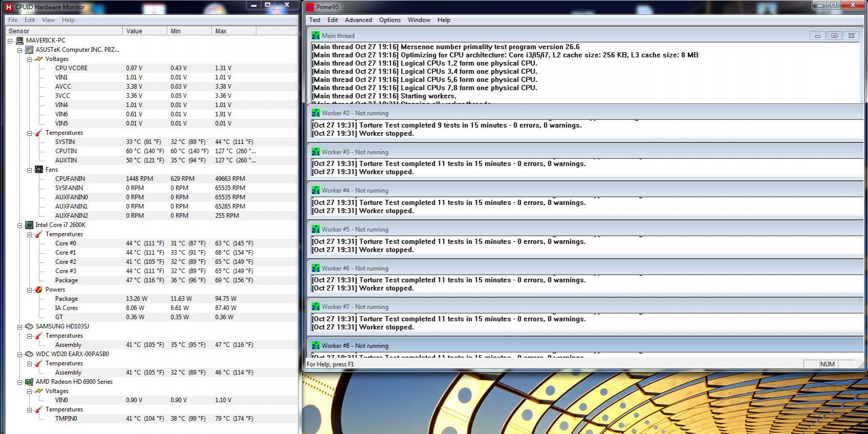Click the motherboard Voltages lightning icon
Image resolution: width=868 pixels, height=434 pixels.
pos(39,59)
